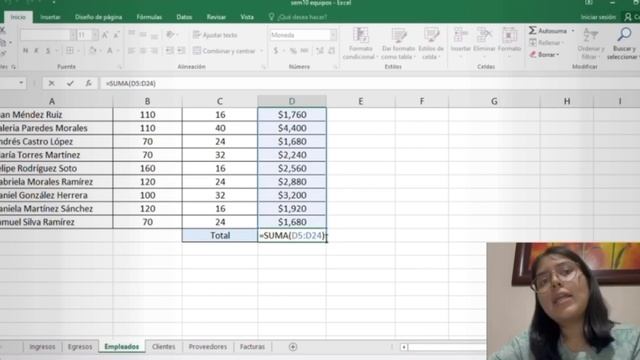This screenshot has height=360, width=640.
Task: Click the Eliminar celdas icon
Action: click(484, 35)
